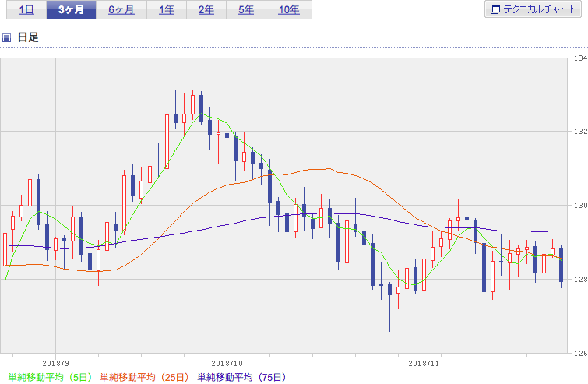View the 10年 long-term chart

(289, 10)
